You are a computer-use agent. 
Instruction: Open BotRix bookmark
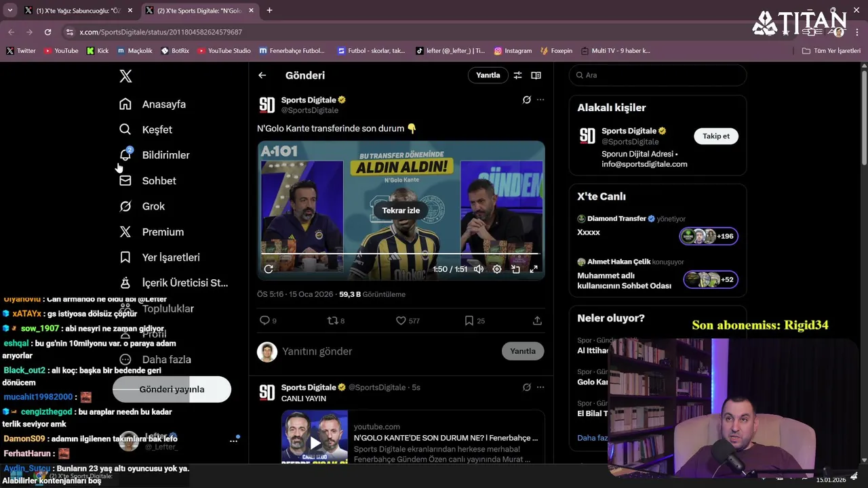click(x=176, y=51)
